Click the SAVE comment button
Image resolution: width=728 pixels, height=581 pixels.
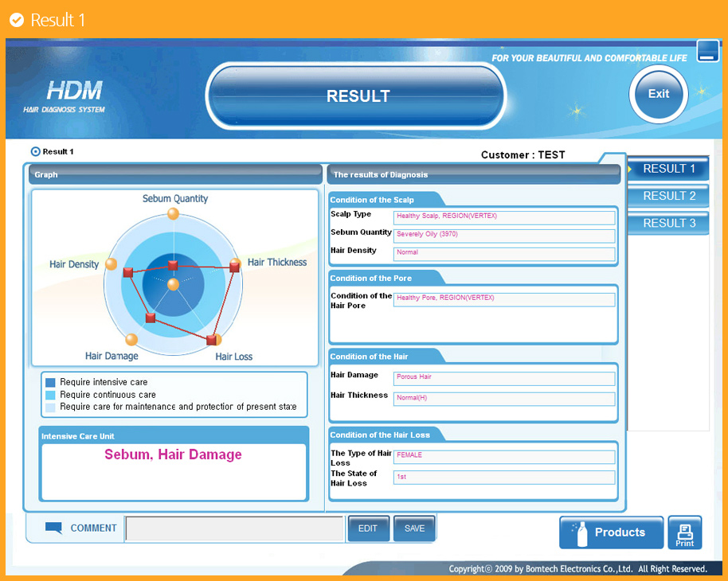point(414,528)
